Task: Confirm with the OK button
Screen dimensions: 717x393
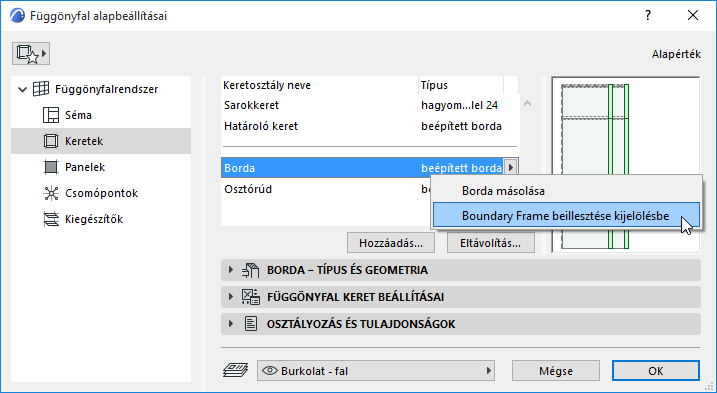Action: coord(656,371)
